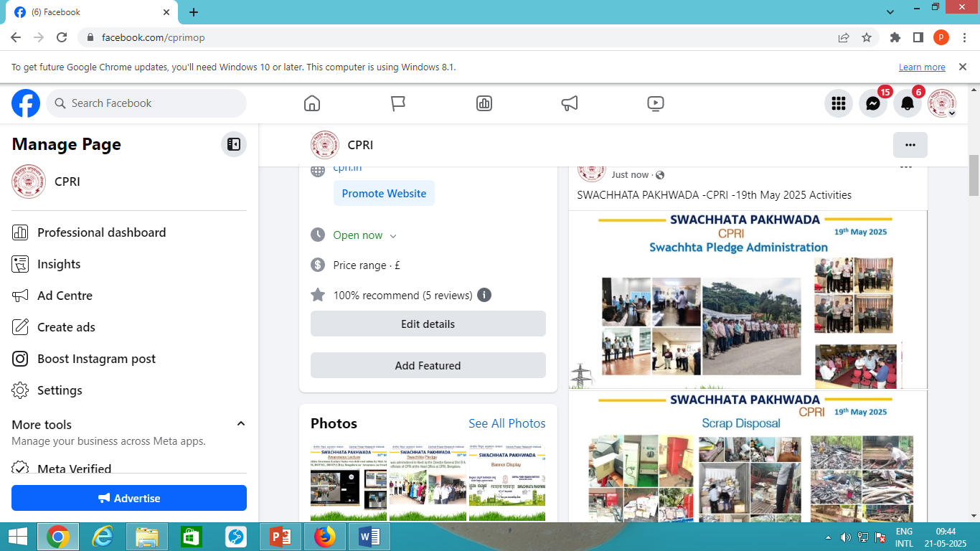Collapse the More tools section

pyautogui.click(x=241, y=424)
